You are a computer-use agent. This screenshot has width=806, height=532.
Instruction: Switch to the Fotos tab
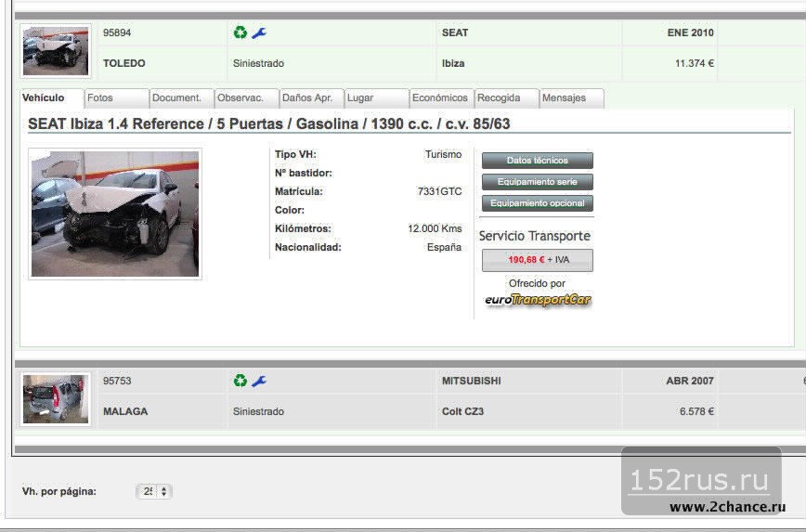pyautogui.click(x=117, y=98)
